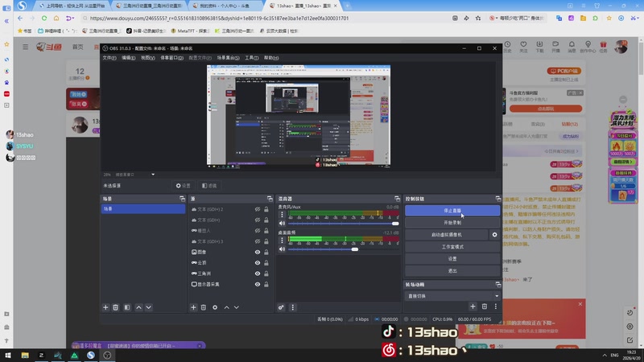Add a scene transition with plus icon
This screenshot has width=644, height=362.
point(473,306)
